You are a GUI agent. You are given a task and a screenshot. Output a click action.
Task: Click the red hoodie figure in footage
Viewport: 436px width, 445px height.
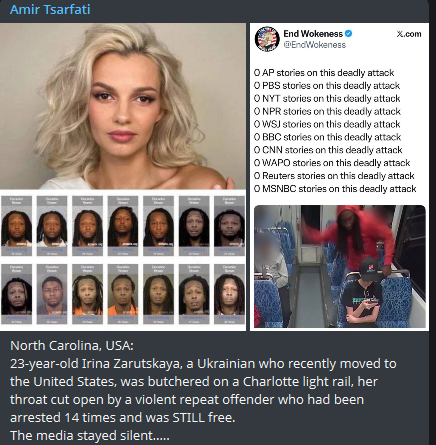(x=360, y=235)
